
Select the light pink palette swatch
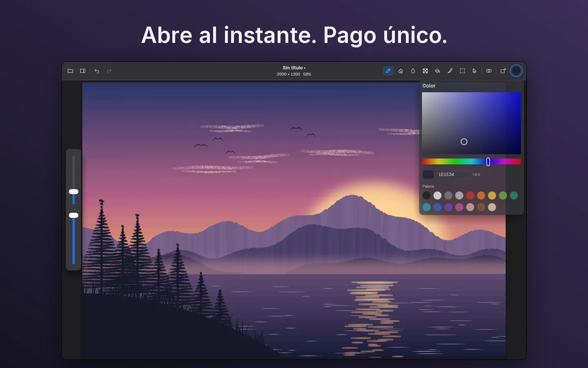click(x=470, y=207)
